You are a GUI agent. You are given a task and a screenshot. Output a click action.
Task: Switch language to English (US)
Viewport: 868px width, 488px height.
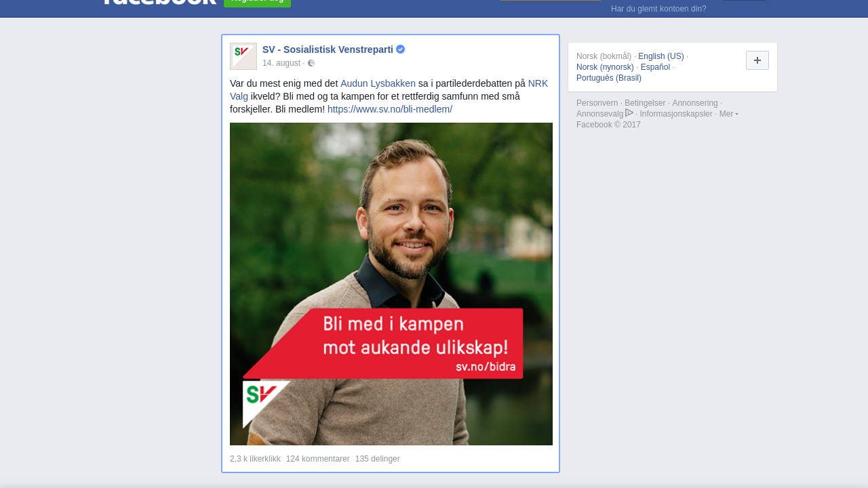[x=661, y=56]
